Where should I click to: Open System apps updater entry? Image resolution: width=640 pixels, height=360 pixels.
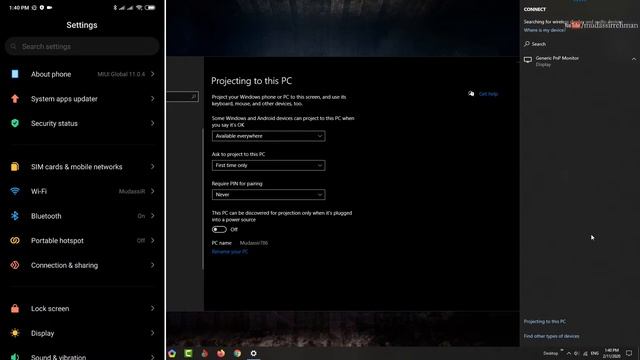(82, 99)
